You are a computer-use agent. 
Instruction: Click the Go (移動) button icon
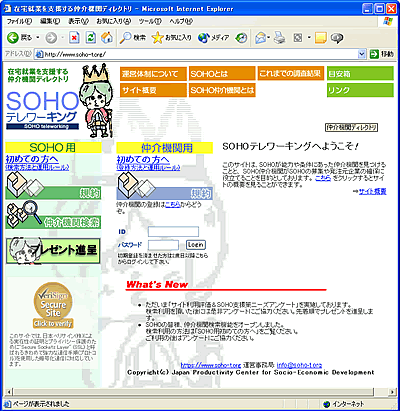click(x=374, y=54)
